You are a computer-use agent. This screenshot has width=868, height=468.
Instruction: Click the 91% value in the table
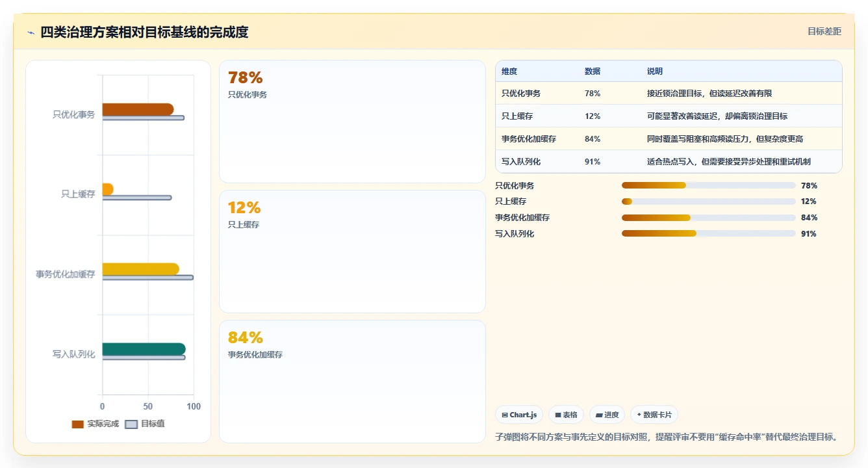coord(593,162)
